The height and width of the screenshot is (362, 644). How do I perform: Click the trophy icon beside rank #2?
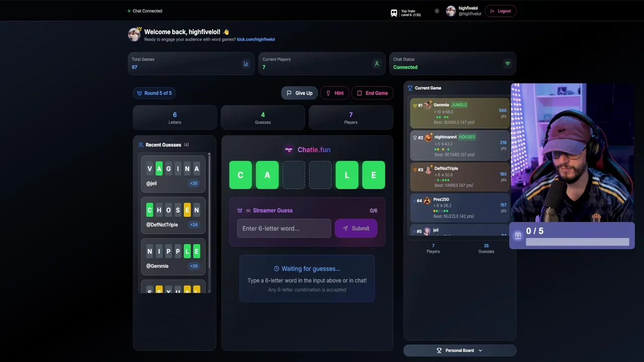coord(415,137)
